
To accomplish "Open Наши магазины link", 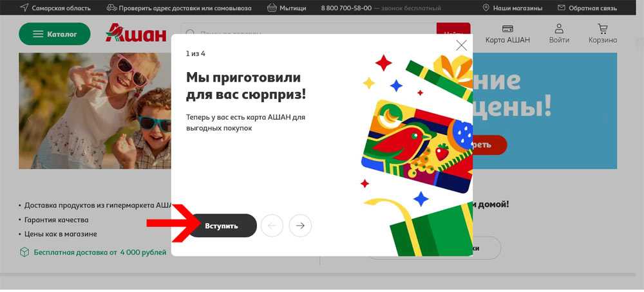I will point(512,8).
